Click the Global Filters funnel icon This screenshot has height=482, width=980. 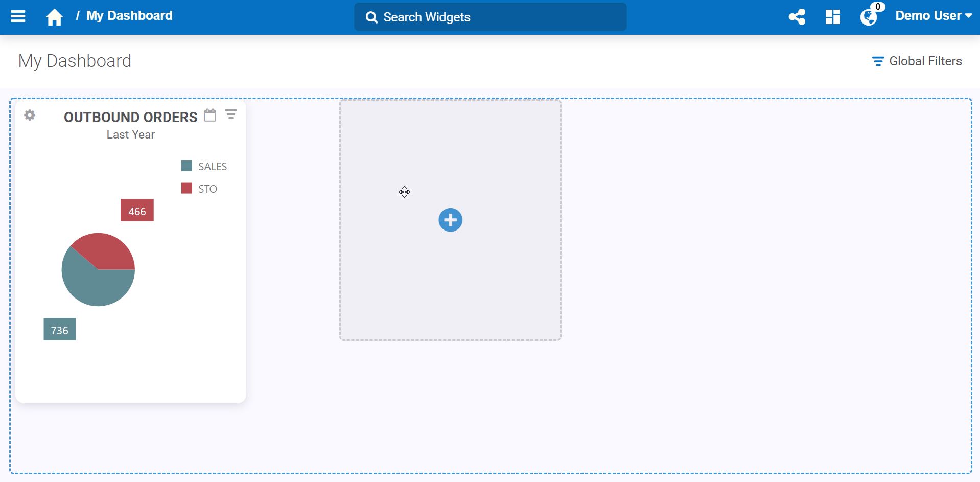coord(878,61)
